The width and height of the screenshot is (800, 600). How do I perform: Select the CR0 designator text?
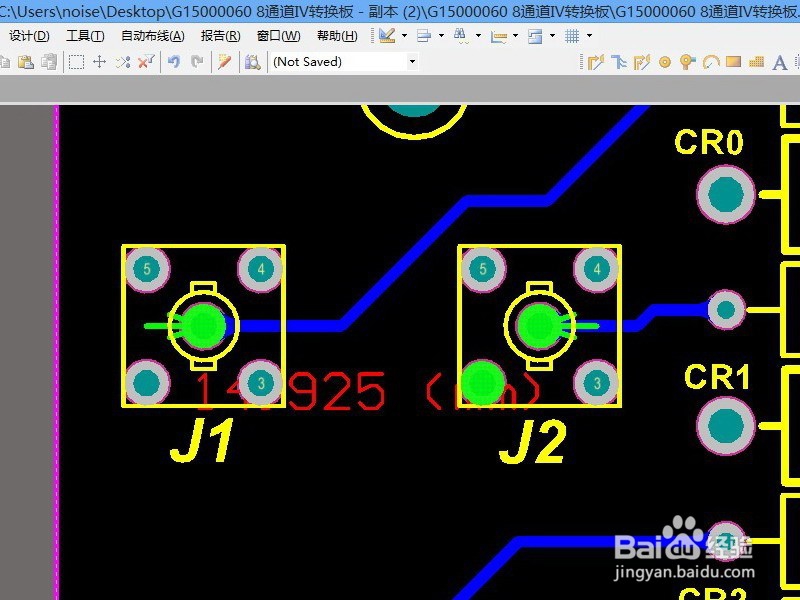pyautogui.click(x=709, y=142)
